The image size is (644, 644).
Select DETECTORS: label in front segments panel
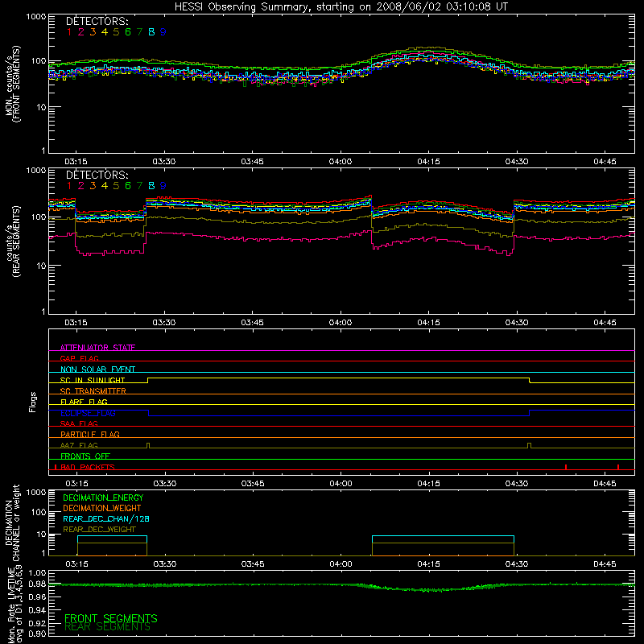(x=97, y=21)
